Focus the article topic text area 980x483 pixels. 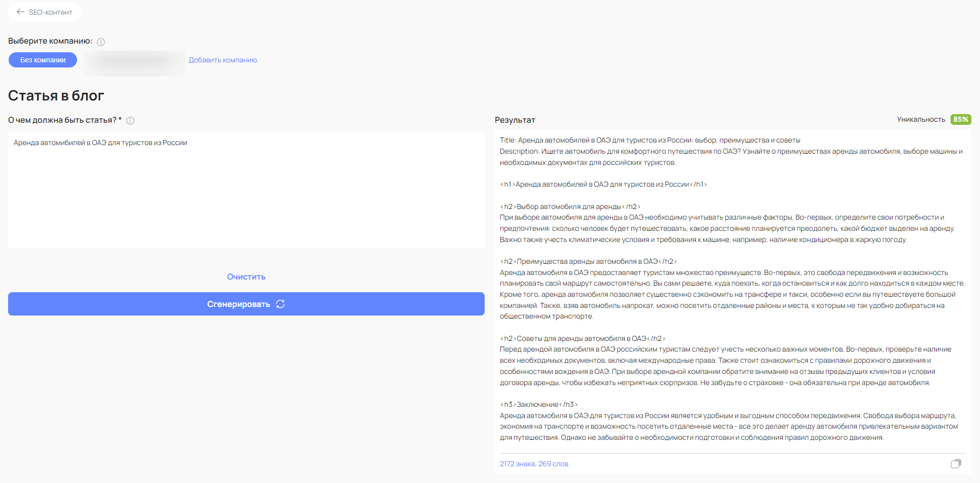coord(246,190)
